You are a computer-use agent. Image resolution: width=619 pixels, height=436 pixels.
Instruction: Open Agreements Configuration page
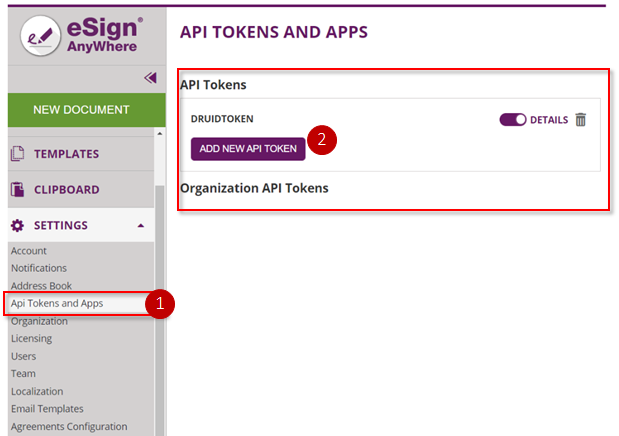(x=69, y=427)
